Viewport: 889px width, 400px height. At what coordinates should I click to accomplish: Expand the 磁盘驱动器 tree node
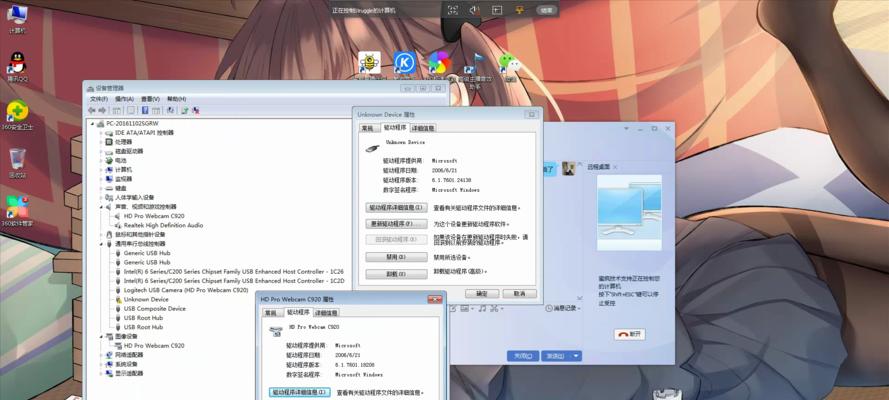[x=101, y=151]
